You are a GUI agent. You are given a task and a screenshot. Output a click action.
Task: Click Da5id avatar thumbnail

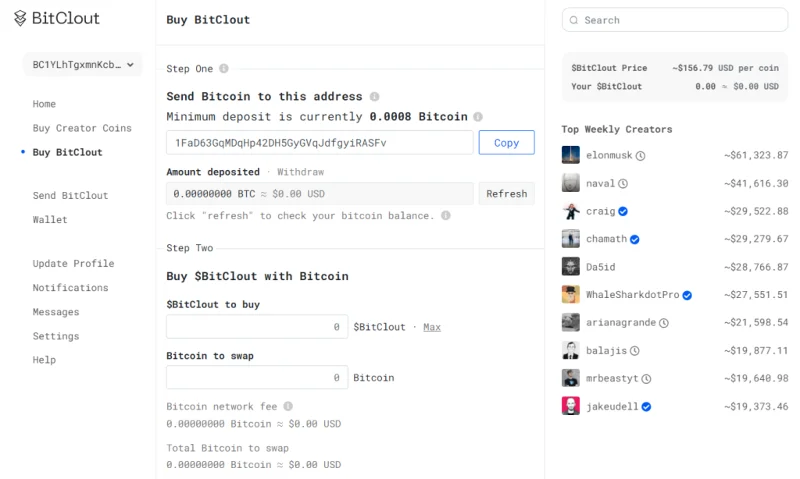571,266
